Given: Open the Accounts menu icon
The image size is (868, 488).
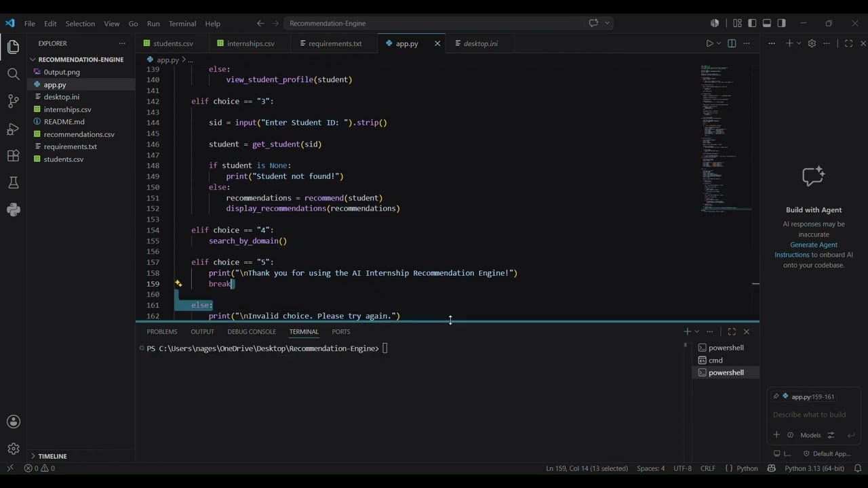Looking at the screenshot, I should click(13, 422).
